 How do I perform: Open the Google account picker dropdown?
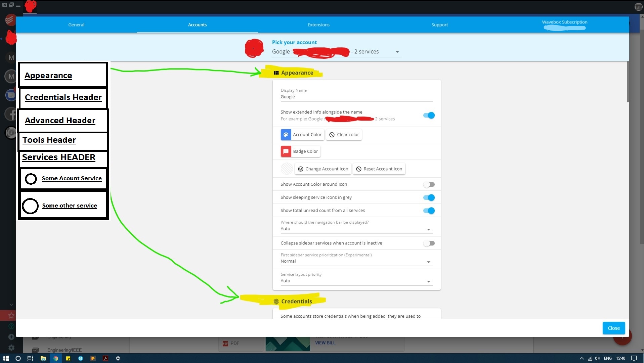click(x=397, y=52)
